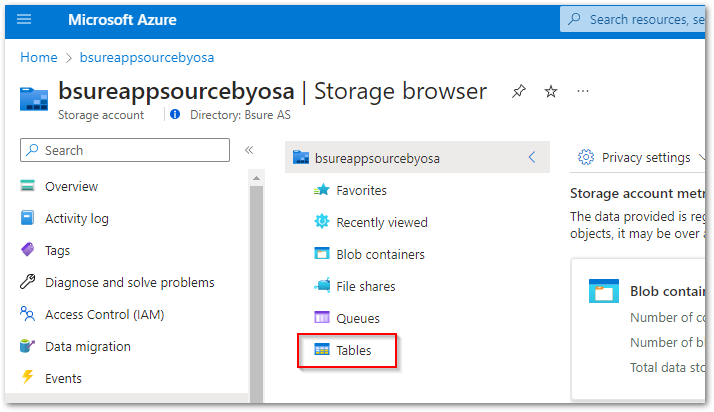Collapse the left navigation menu
Image resolution: width=714 pixels, height=412 pixels.
pos(249,150)
